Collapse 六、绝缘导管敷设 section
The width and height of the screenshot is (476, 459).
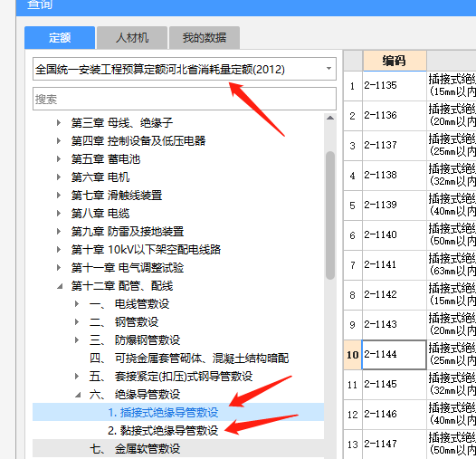[x=78, y=395]
